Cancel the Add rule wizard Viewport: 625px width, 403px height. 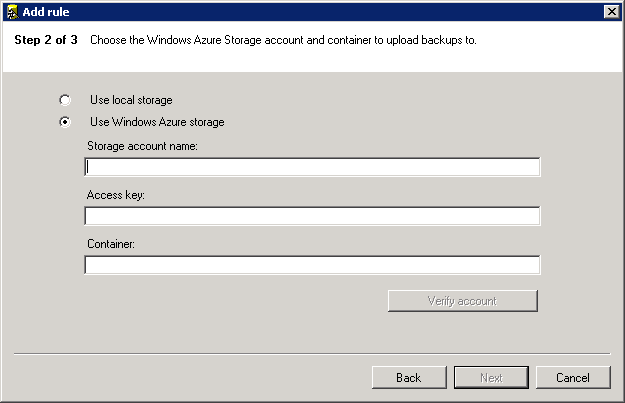(x=573, y=378)
